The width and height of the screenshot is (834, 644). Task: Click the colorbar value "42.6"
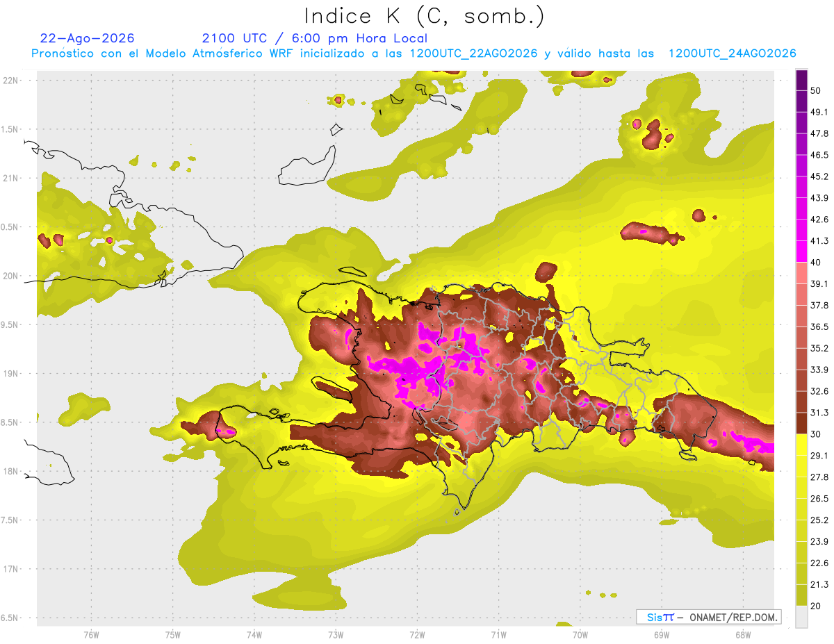click(819, 220)
